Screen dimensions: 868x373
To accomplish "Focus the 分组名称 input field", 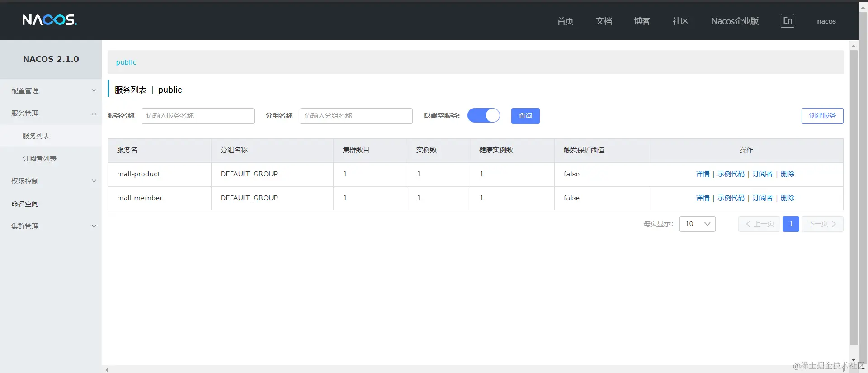I will [356, 116].
